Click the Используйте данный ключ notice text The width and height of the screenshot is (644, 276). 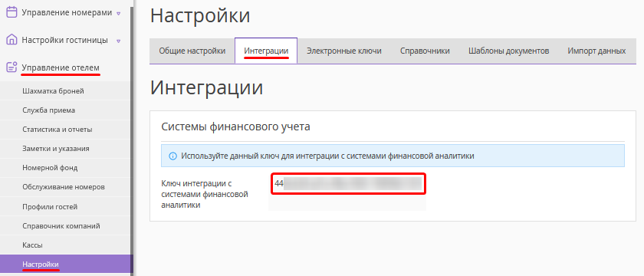(328, 156)
